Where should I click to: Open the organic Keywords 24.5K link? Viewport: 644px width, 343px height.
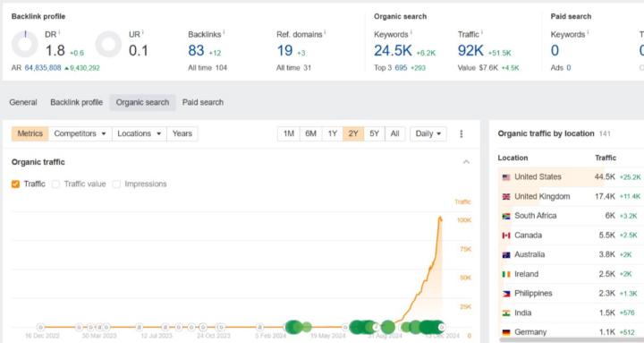tap(393, 50)
